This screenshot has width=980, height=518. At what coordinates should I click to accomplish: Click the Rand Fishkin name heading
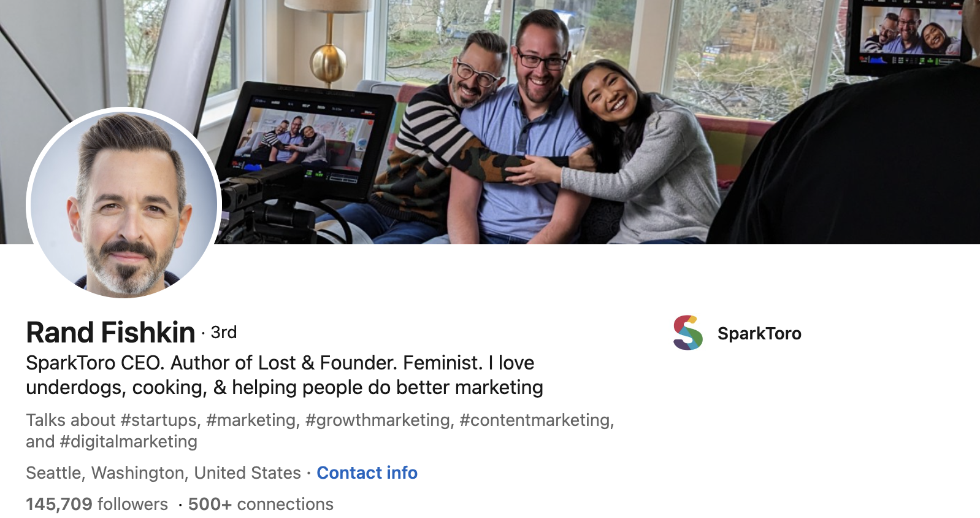(110, 332)
